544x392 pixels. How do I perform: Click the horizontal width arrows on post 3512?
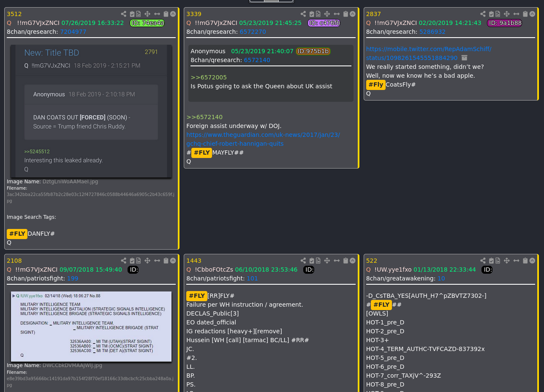157,14
